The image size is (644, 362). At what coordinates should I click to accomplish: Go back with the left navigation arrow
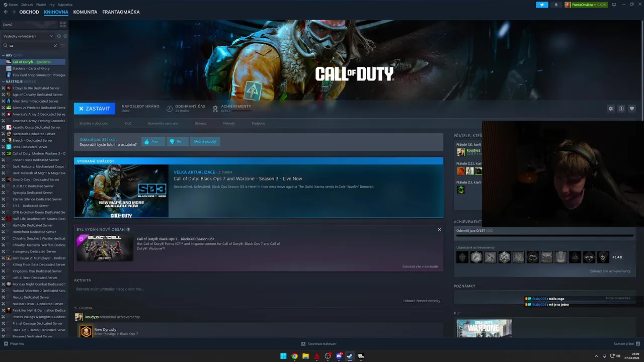6,12
